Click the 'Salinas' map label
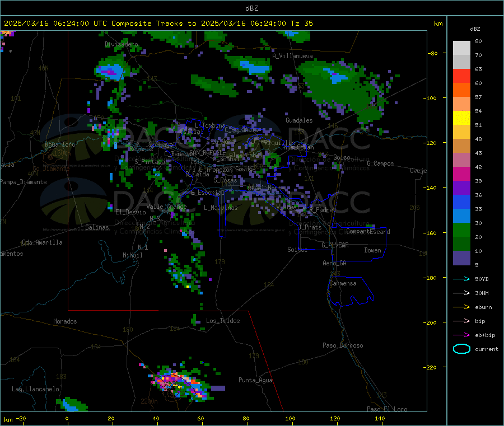This screenshot has width=504, height=426. (97, 227)
